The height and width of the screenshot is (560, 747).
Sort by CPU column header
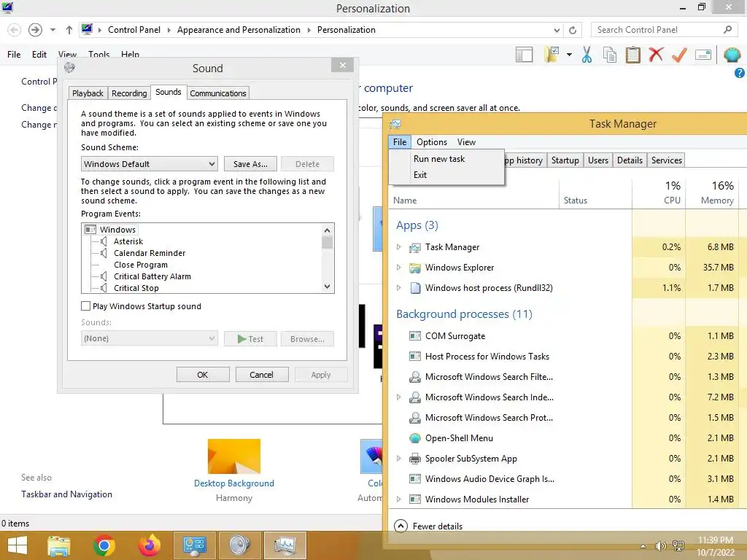pos(659,192)
